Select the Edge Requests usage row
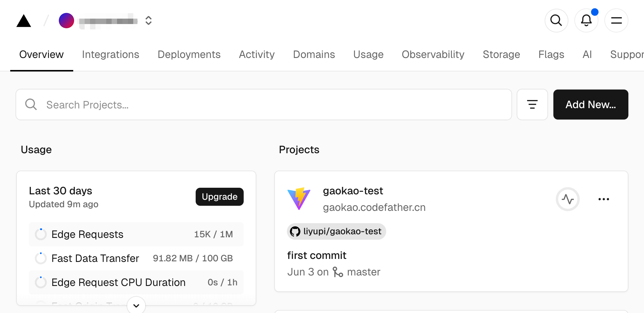 pyautogui.click(x=136, y=234)
